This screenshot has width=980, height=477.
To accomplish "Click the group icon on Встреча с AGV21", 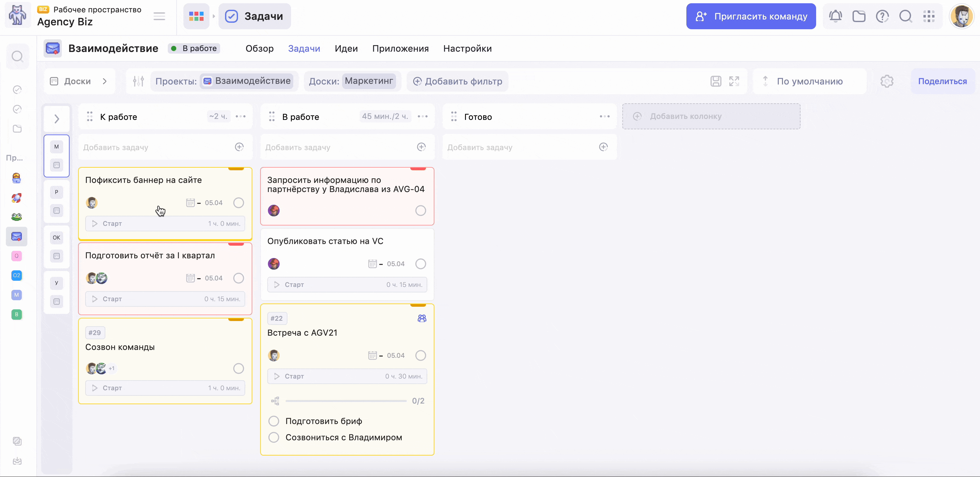I will tap(422, 318).
